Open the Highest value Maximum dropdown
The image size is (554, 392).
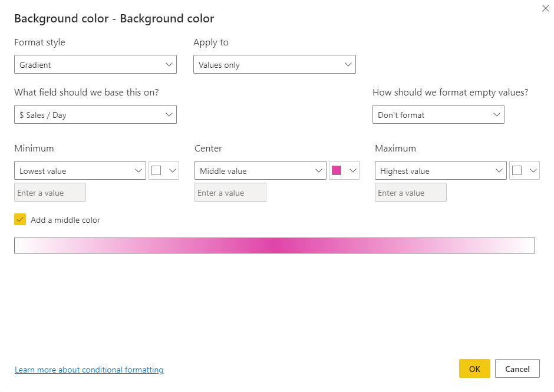(441, 170)
